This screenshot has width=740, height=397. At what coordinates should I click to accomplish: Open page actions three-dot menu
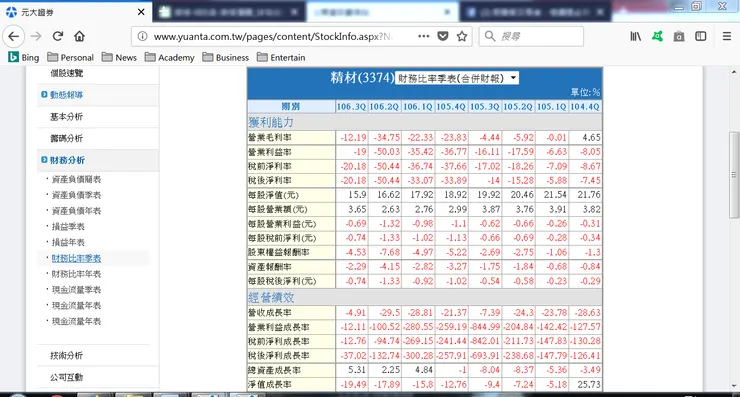tap(423, 36)
